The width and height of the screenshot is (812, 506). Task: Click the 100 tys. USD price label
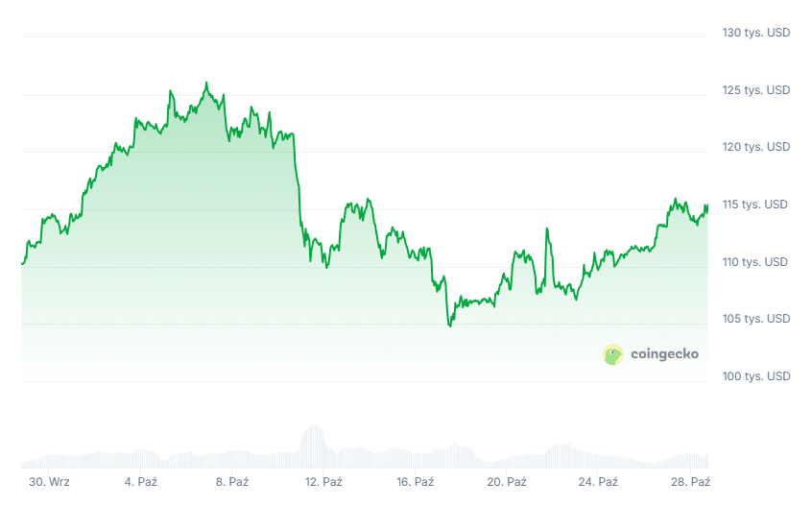click(x=756, y=376)
